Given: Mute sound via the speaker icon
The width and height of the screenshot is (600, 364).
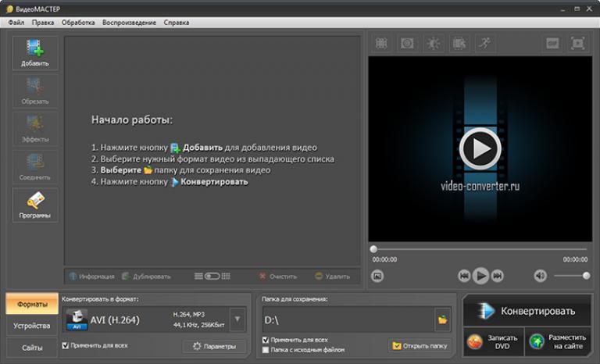Looking at the screenshot, I should (541, 276).
